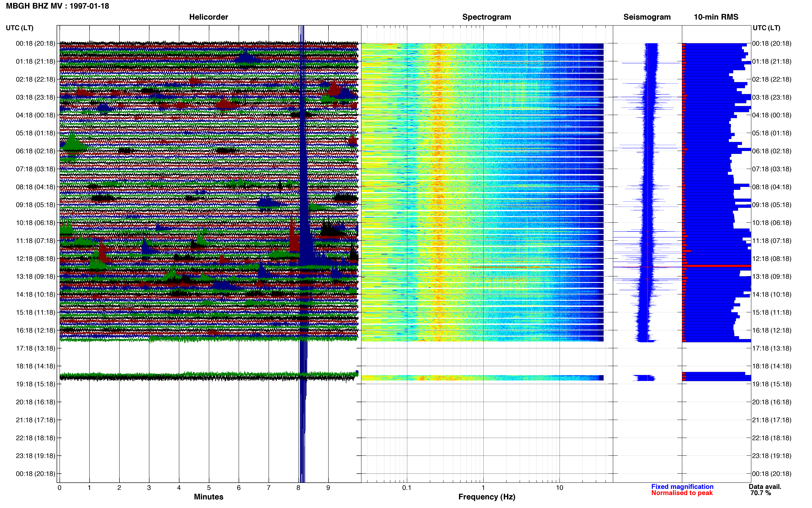Viewport: 812px width, 508px height.
Task: Select the Seismogram panel heading
Action: tap(647, 17)
